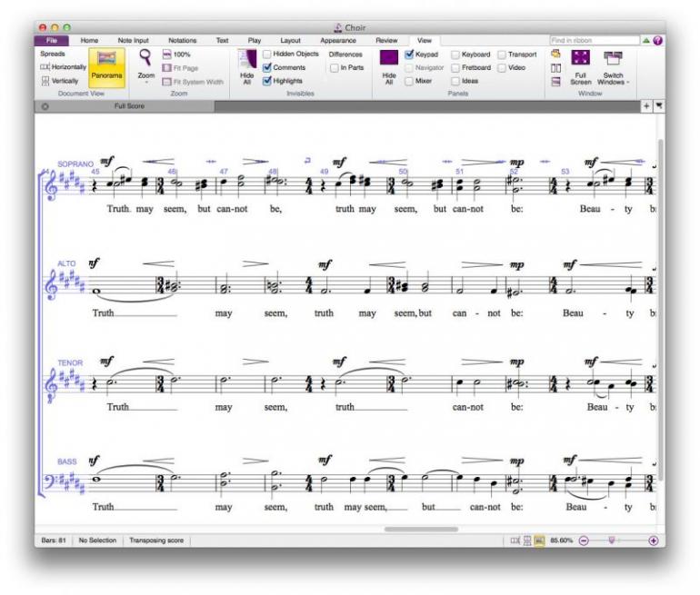
Task: Enter Full Screen mode
Action: [580, 67]
